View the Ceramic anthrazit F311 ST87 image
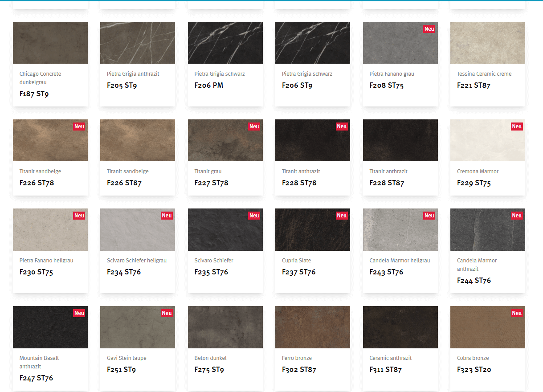This screenshot has width=543, height=392. (400, 327)
